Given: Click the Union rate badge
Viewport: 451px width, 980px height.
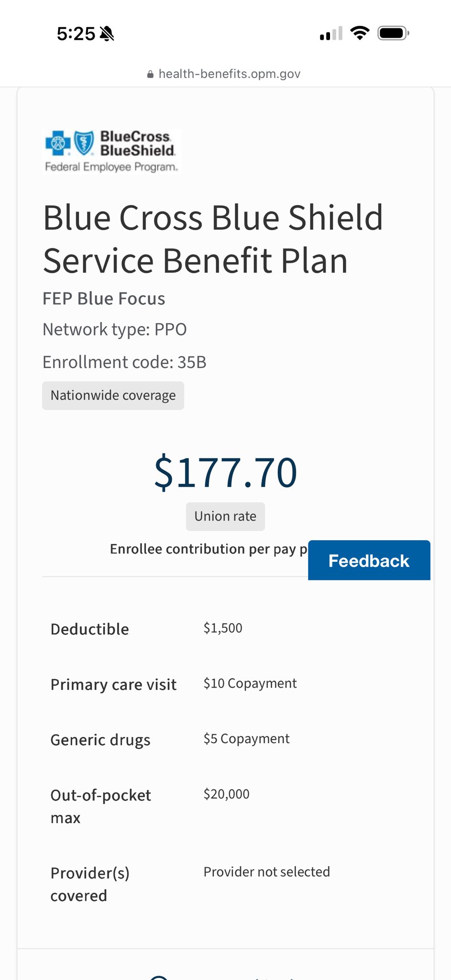Looking at the screenshot, I should [225, 516].
